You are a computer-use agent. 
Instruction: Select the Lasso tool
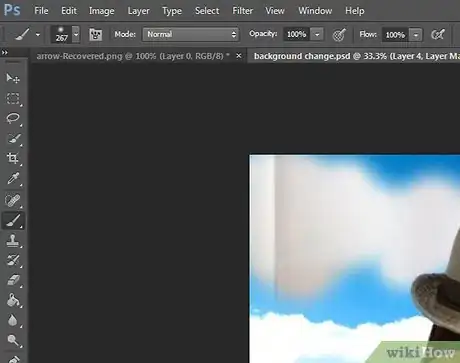point(13,119)
